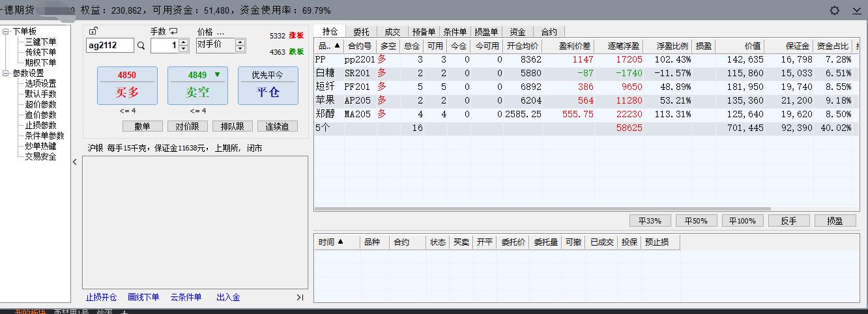Click the 平100% button

point(742,221)
